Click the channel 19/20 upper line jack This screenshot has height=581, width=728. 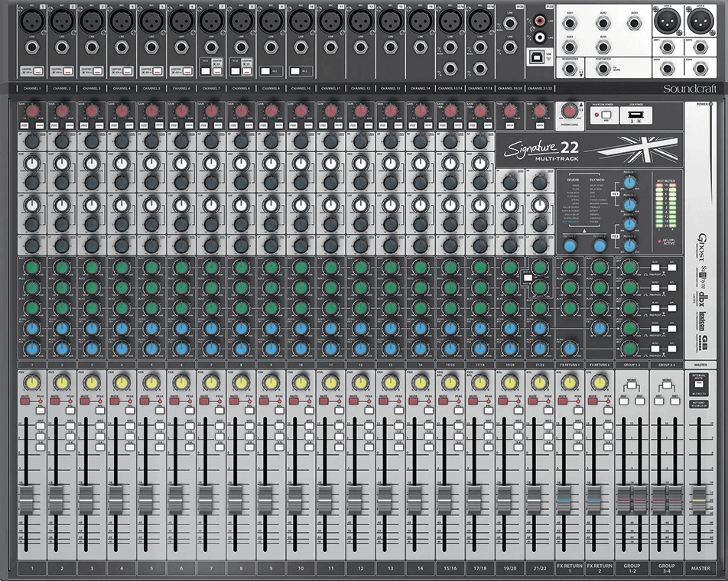tap(510, 23)
